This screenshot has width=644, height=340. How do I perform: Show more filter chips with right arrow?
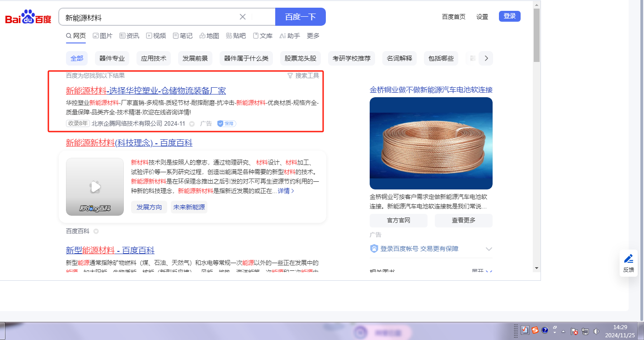[486, 58]
